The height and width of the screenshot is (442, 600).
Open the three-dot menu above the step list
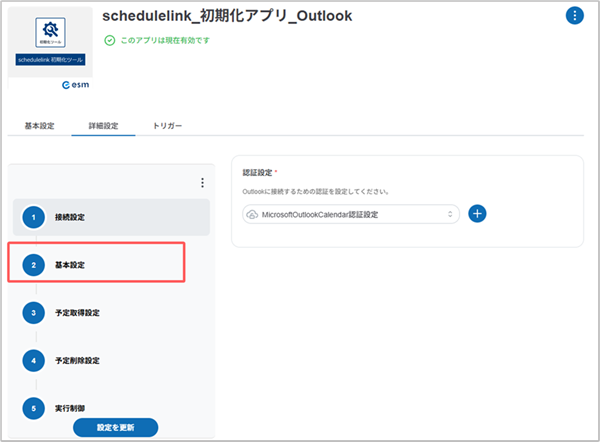[202, 183]
